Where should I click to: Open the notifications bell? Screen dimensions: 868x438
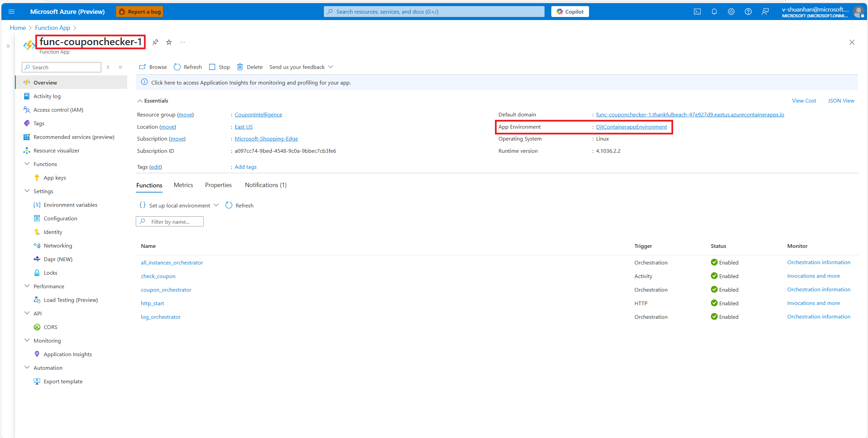[714, 12]
